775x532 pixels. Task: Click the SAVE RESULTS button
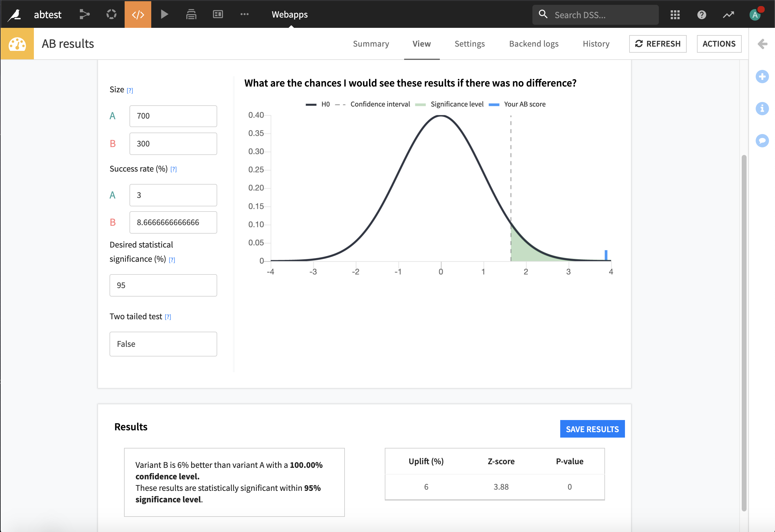[x=592, y=429]
